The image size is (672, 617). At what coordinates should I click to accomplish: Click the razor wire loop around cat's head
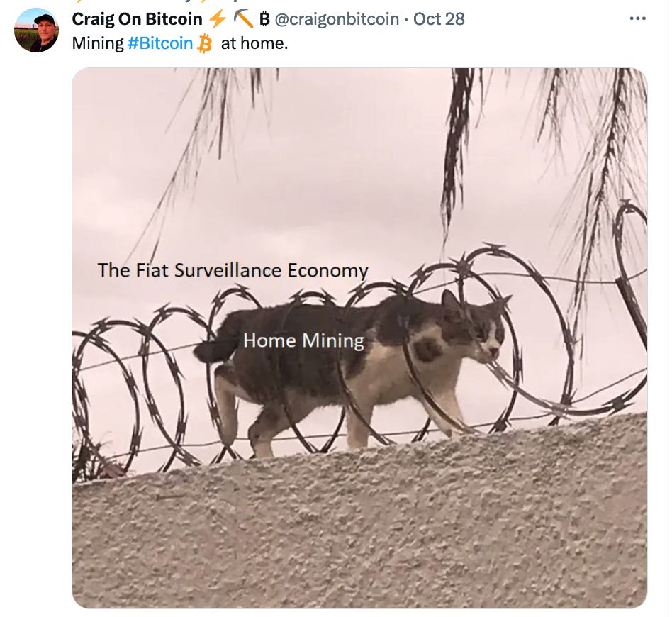click(488, 339)
